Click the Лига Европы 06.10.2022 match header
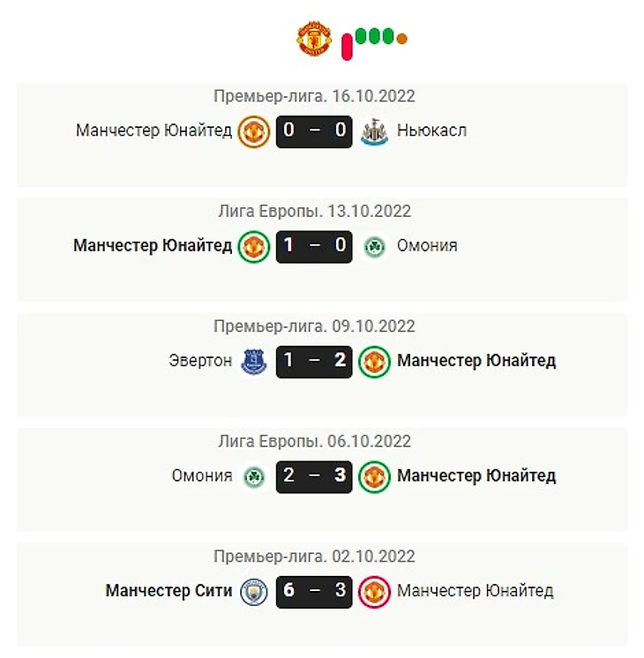Image resolution: width=644 pixels, height=658 pixels. tap(314, 441)
